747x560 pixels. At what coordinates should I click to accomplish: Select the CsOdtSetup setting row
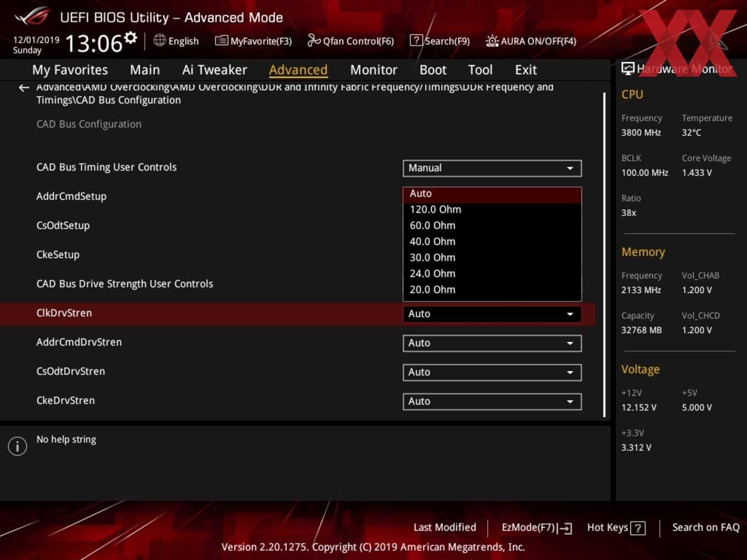[63, 226]
